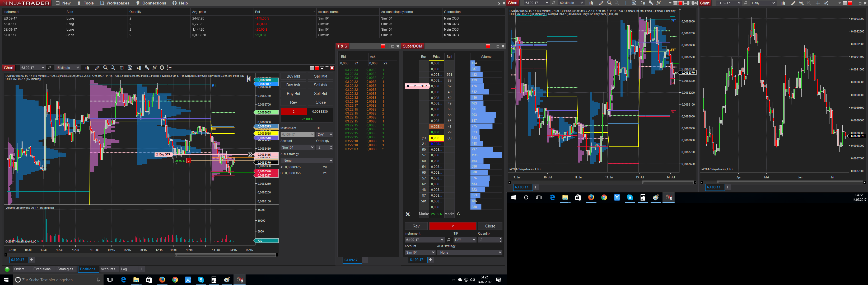
Task: Cancel the STP order in SuperDOM ladder
Action: point(408,86)
